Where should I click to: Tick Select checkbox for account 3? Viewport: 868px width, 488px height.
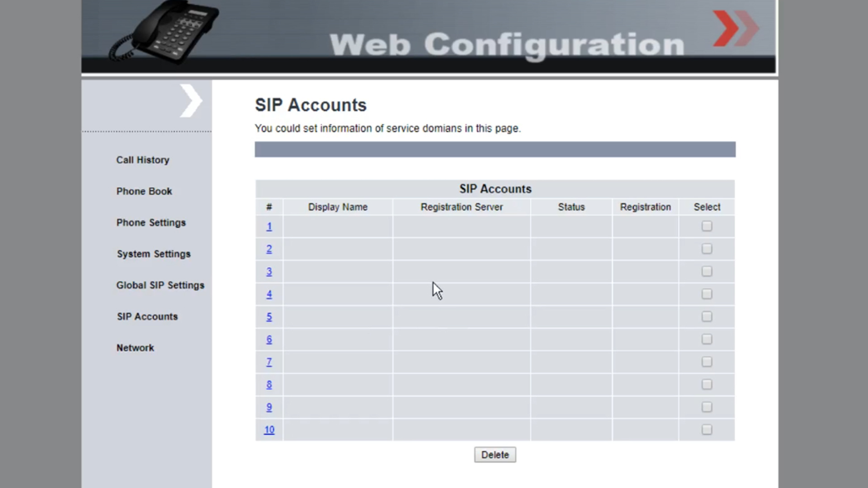tap(707, 271)
